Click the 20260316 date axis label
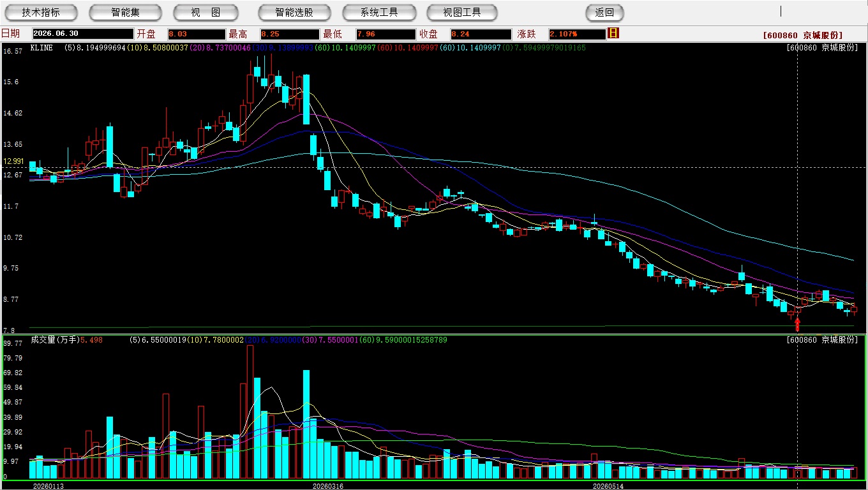Screen dimensions: 868x490 pos(327,486)
